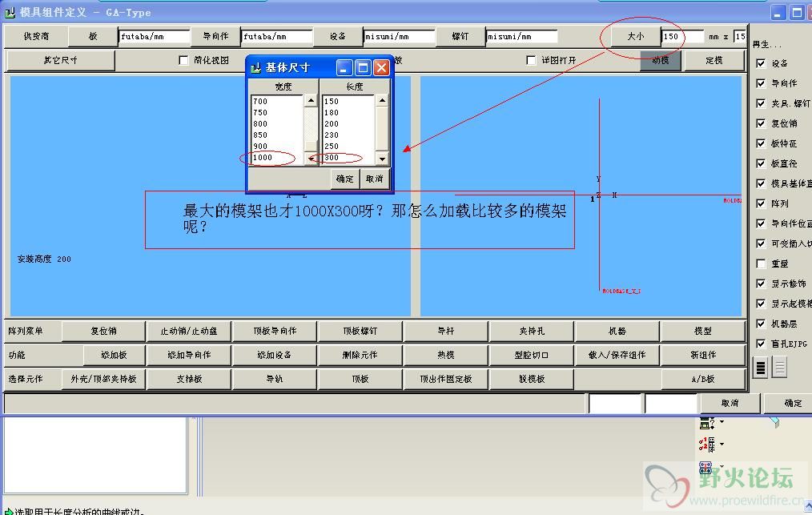Click up arrow of 长度 list scrollbar
The height and width of the screenshot is (515, 812).
382,100
